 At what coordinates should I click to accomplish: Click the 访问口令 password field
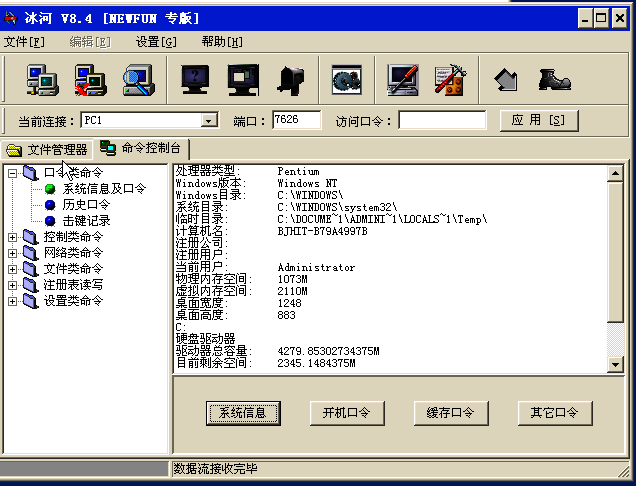pyautogui.click(x=442, y=120)
